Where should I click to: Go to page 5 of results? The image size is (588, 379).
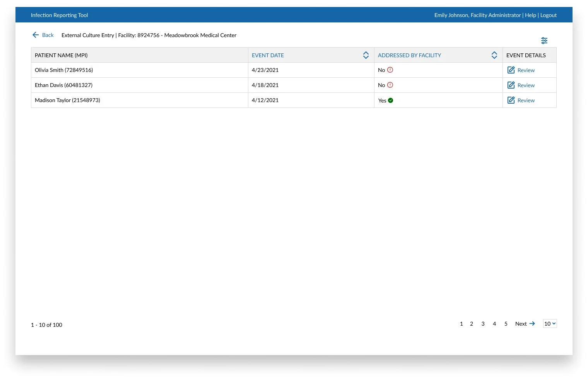click(x=506, y=324)
